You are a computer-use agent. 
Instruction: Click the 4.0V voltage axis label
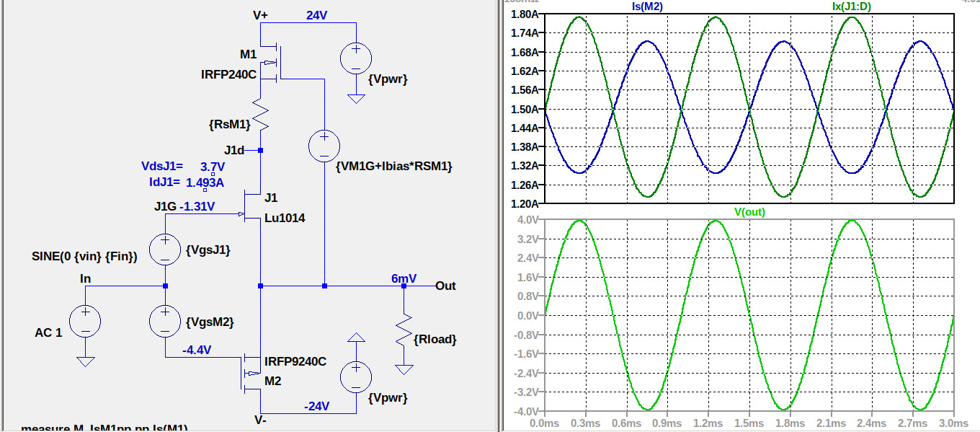527,219
